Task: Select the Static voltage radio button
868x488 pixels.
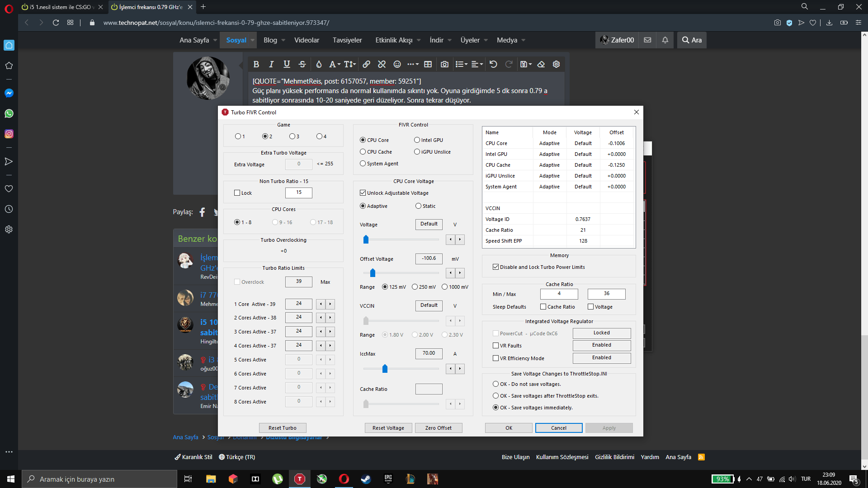Action: coord(418,206)
